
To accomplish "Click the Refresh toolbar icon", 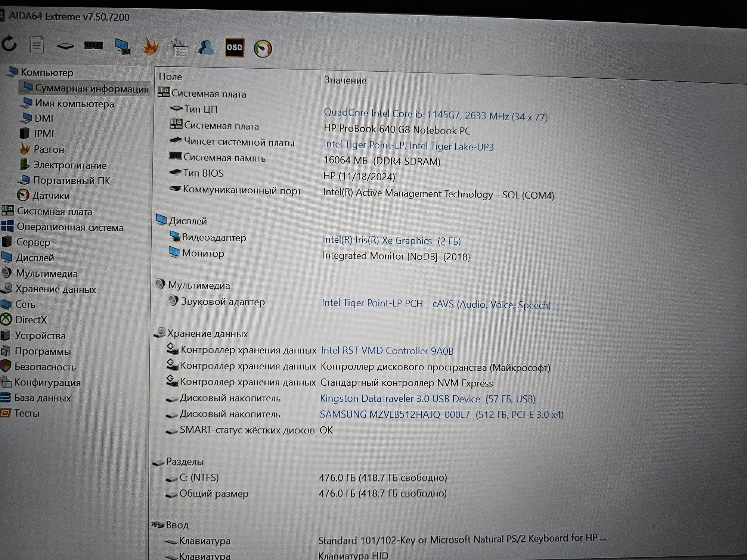I will tap(9, 44).
